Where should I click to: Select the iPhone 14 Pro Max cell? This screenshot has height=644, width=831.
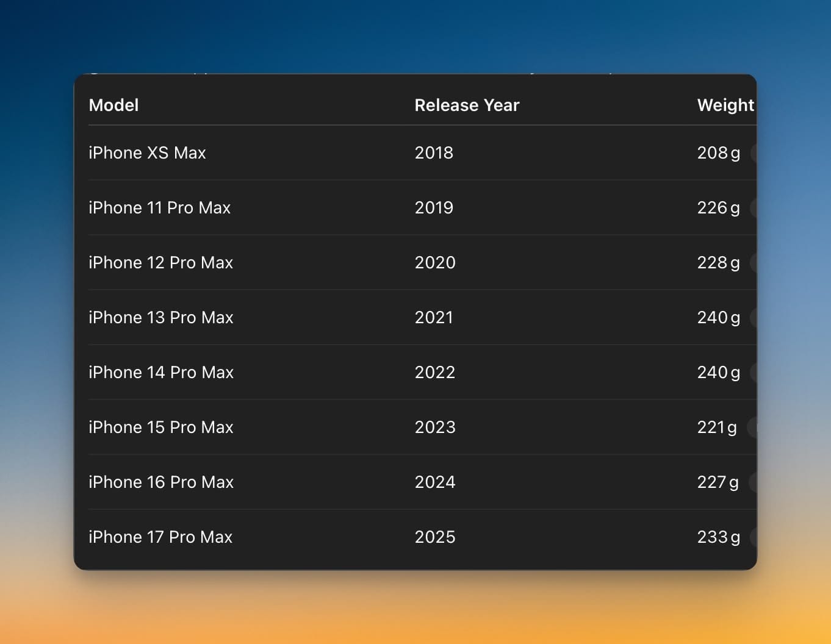click(x=161, y=372)
